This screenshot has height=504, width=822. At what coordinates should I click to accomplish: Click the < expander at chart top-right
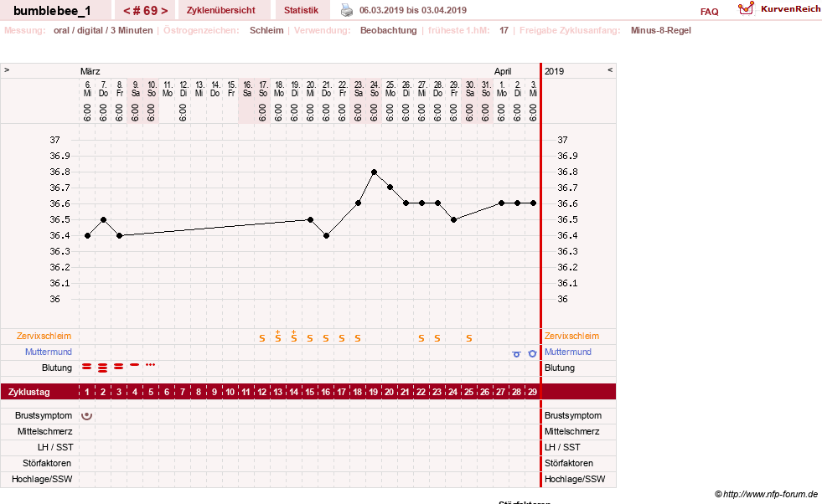click(x=610, y=69)
